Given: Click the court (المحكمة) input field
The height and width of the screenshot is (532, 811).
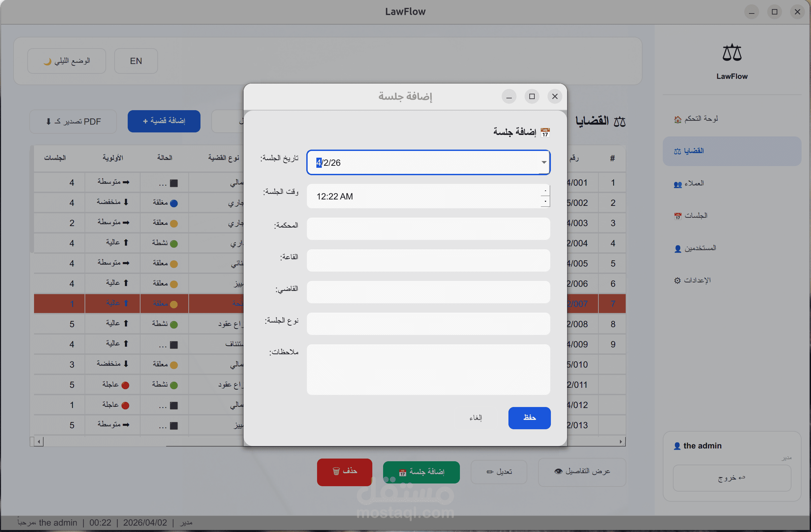Looking at the screenshot, I should pos(428,229).
